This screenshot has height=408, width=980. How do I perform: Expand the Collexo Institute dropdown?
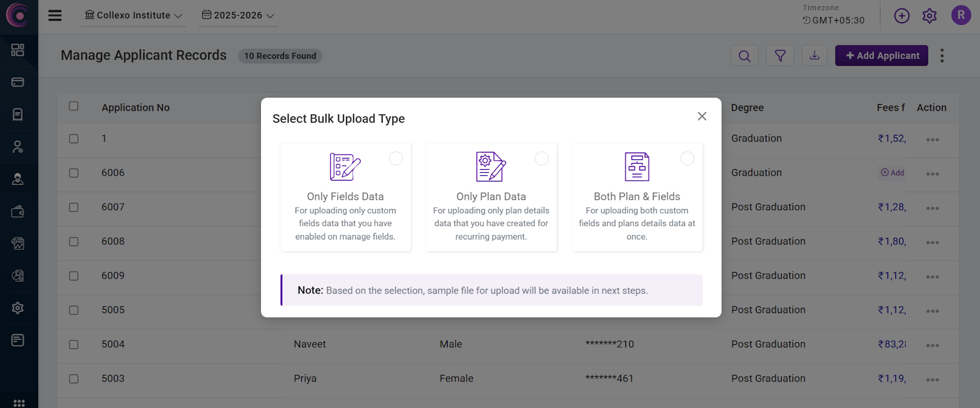134,15
